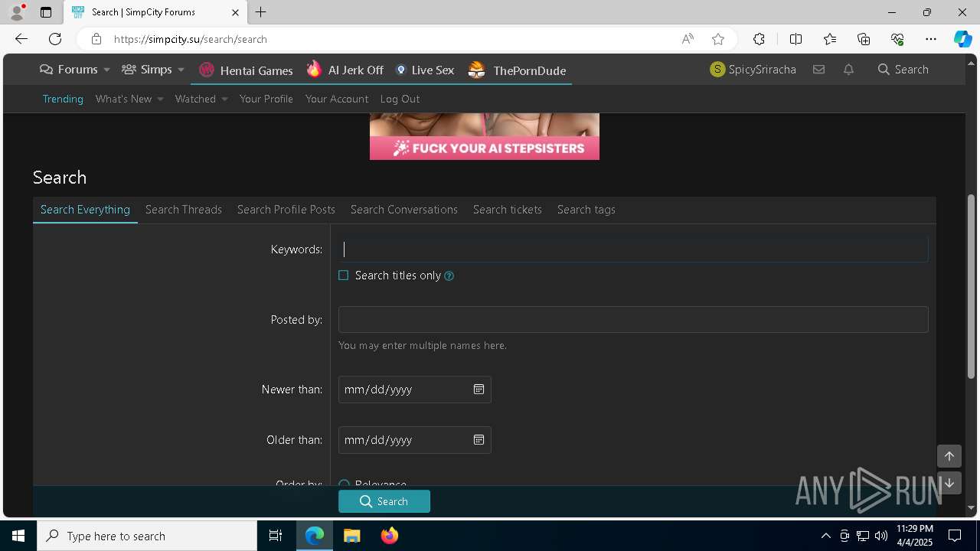Click the browser address bar URL
Screen dimensions: 980x551
tap(191, 39)
